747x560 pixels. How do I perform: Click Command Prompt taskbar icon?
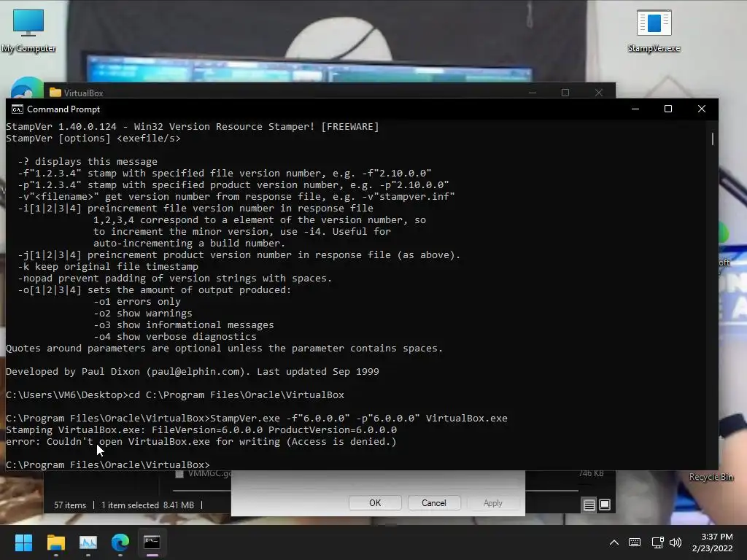[152, 542]
